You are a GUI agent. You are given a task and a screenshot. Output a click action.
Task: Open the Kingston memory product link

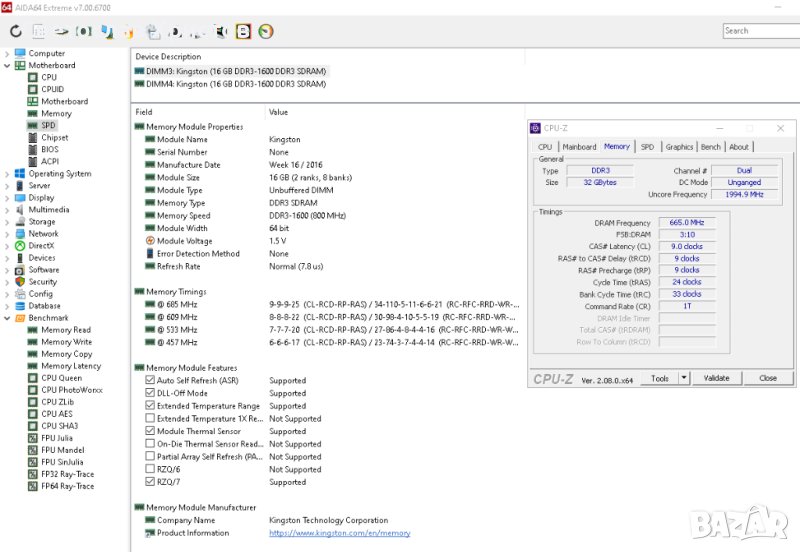(x=339, y=533)
